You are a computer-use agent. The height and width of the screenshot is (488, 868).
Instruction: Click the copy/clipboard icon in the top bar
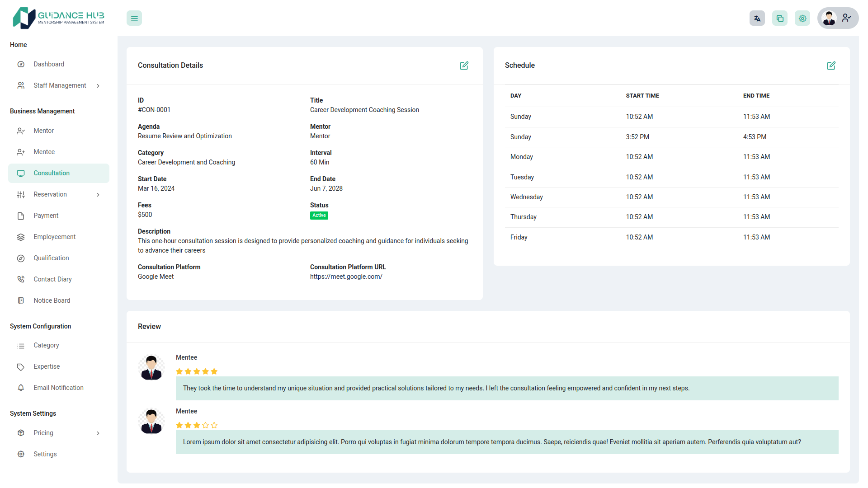click(x=779, y=18)
